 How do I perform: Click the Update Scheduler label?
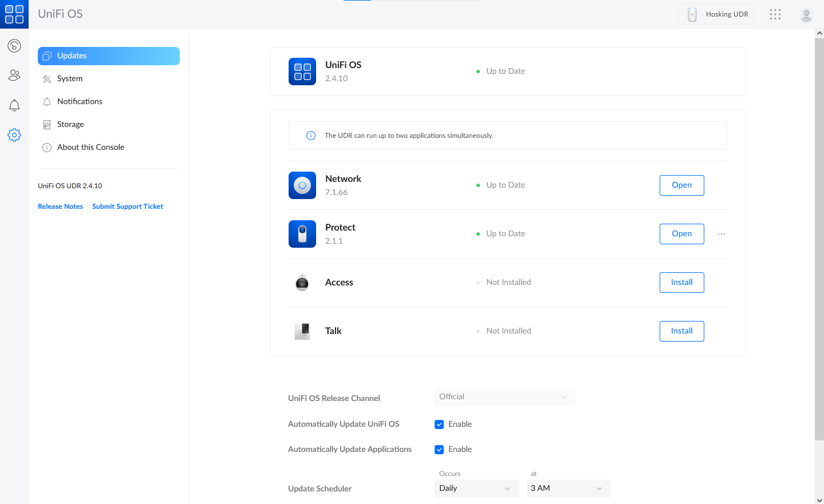coord(320,489)
